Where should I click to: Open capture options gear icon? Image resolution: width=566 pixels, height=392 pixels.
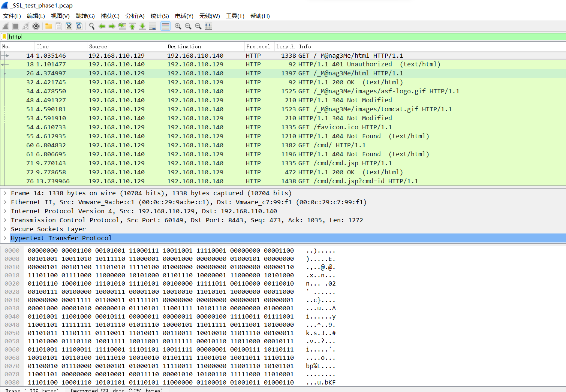click(36, 26)
